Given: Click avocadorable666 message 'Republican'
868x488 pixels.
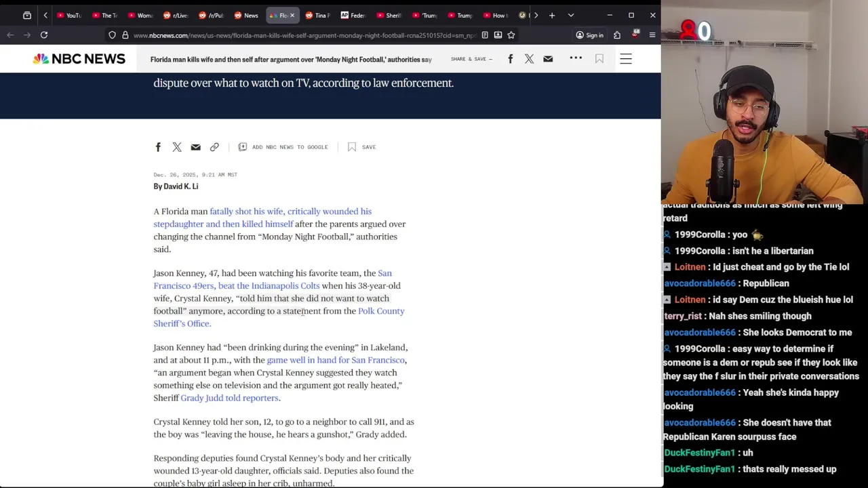Looking at the screenshot, I should 766,283.
